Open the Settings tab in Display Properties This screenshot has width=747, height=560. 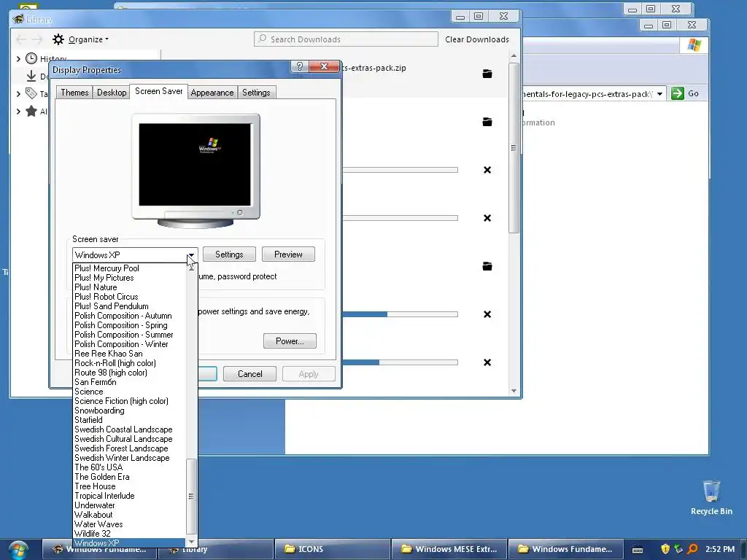click(256, 93)
